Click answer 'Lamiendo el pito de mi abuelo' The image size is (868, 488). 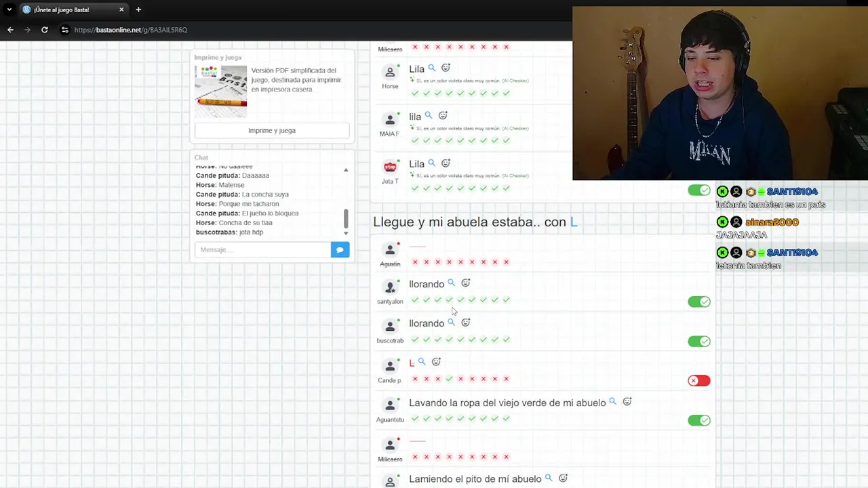475,479
